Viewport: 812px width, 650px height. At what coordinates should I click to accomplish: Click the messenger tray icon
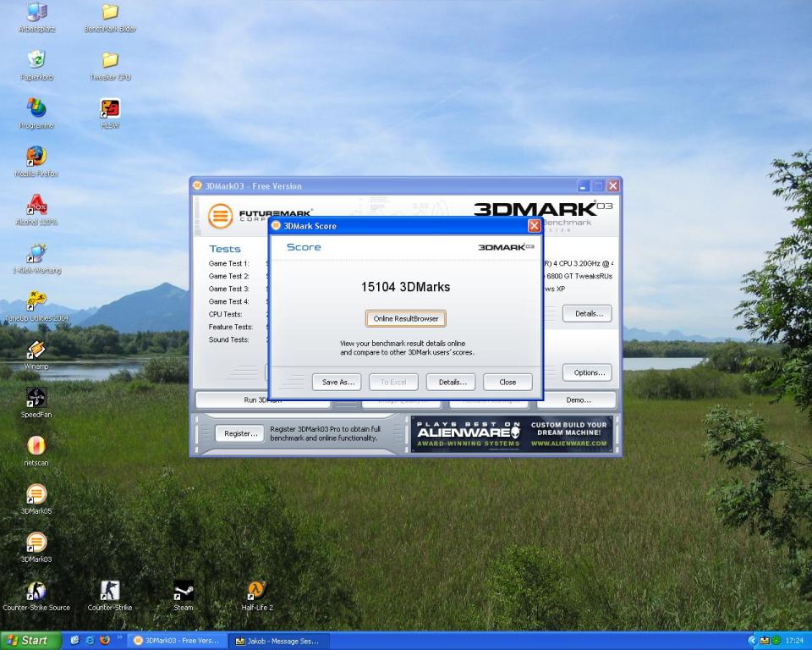click(x=765, y=641)
